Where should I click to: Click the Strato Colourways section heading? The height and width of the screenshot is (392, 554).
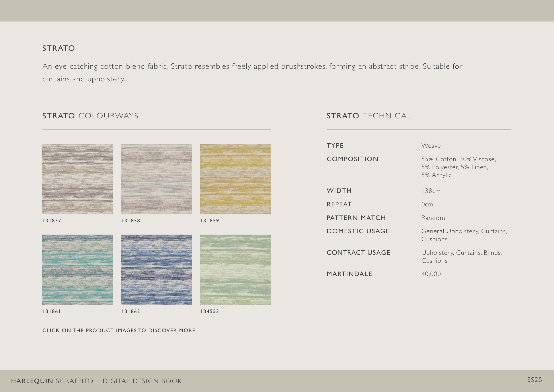pos(90,116)
